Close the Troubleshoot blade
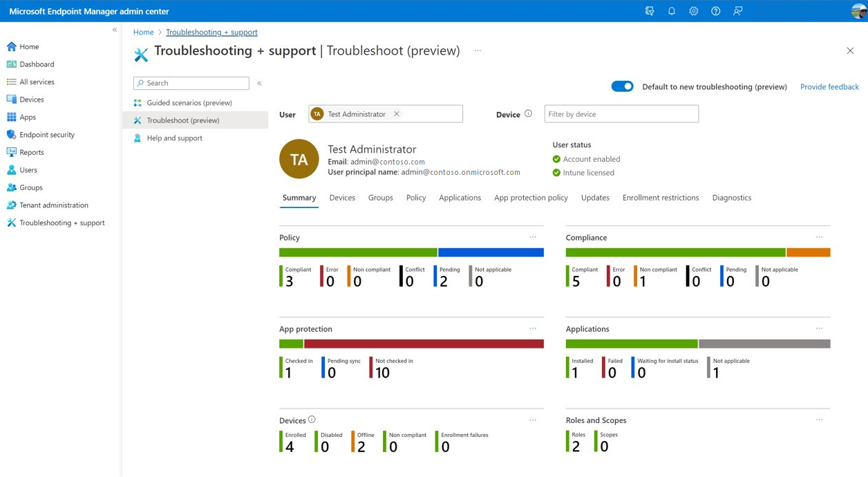The height and width of the screenshot is (477, 868). tap(850, 50)
